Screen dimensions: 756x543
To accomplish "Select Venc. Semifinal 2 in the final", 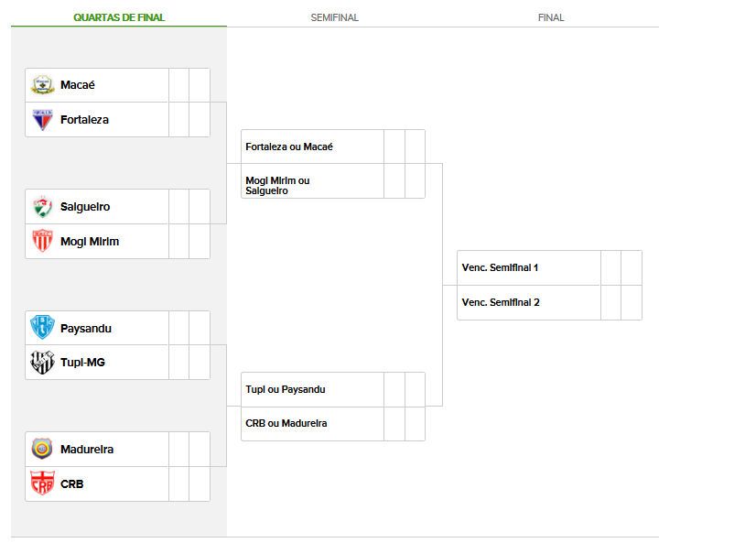I will click(501, 302).
